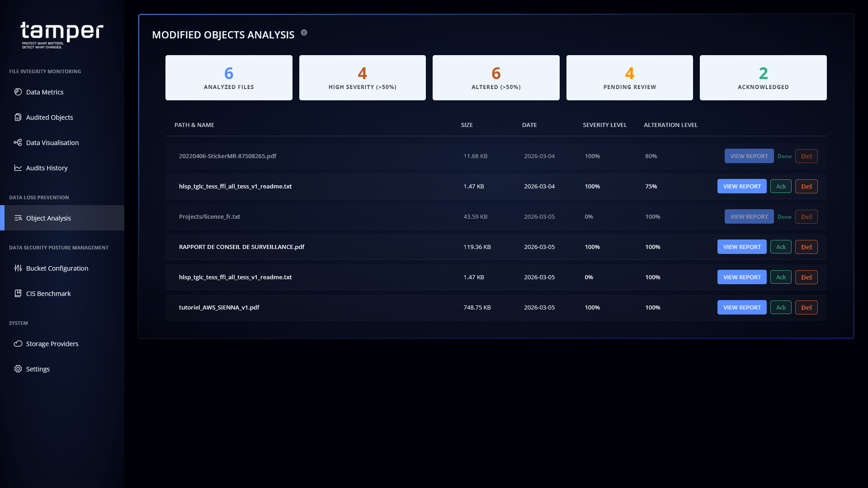Click the Audited Objects document icon
868x488 pixels.
coord(18,117)
